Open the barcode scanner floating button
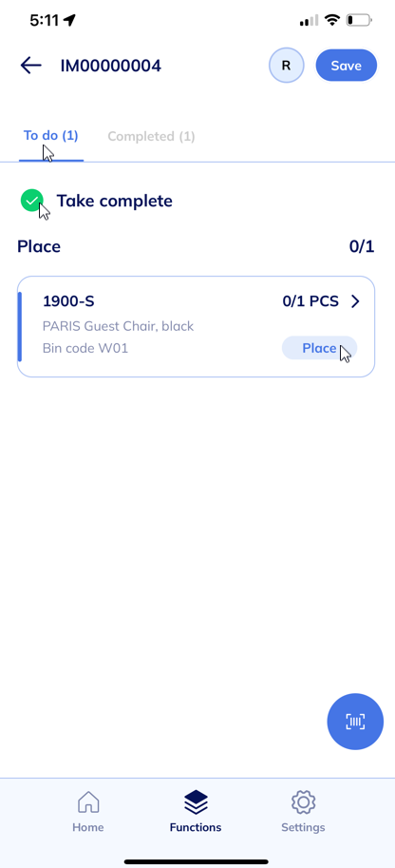This screenshot has height=868, width=395. click(x=355, y=722)
